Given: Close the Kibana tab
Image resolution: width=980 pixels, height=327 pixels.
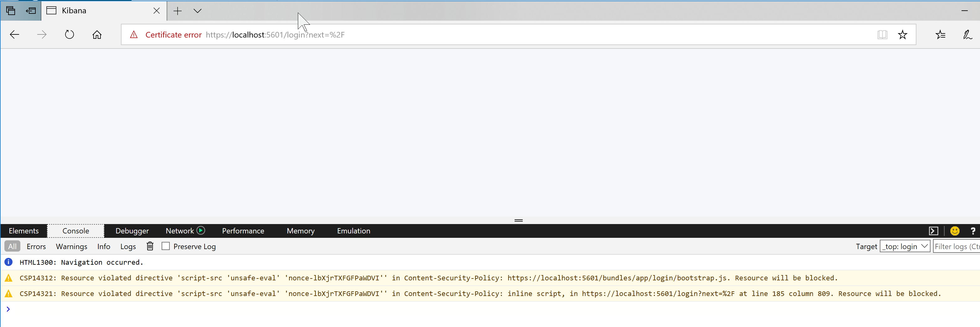Looking at the screenshot, I should point(156,11).
